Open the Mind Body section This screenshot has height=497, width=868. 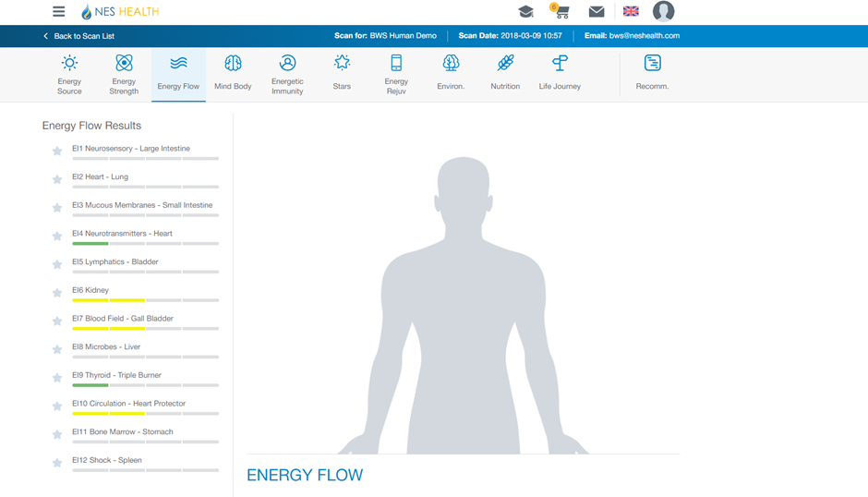coord(233,74)
